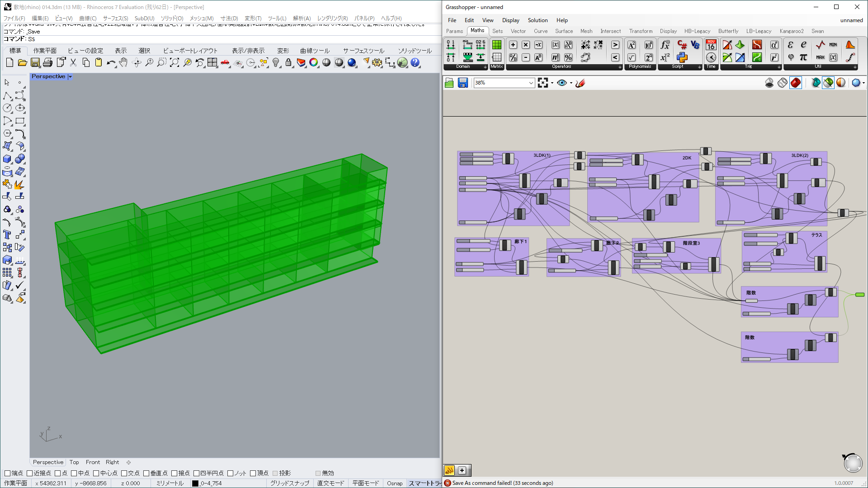Image resolution: width=868 pixels, height=488 pixels.
Task: Select the Factorial operator icon
Action: (555, 57)
